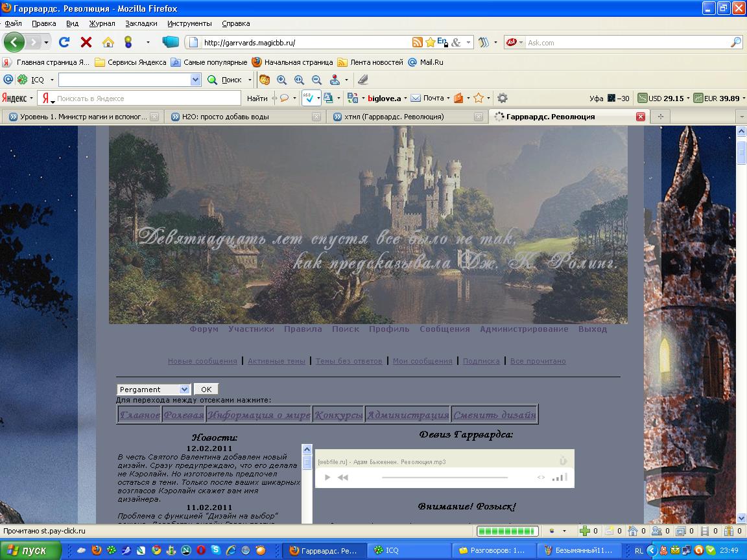The width and height of the screenshot is (747, 560).
Task: Click the green Back navigation arrow
Action: point(14,42)
